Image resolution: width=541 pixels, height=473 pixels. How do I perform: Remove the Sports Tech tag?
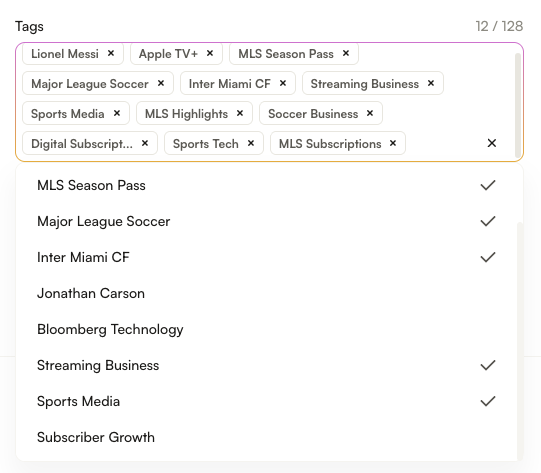[251, 144]
